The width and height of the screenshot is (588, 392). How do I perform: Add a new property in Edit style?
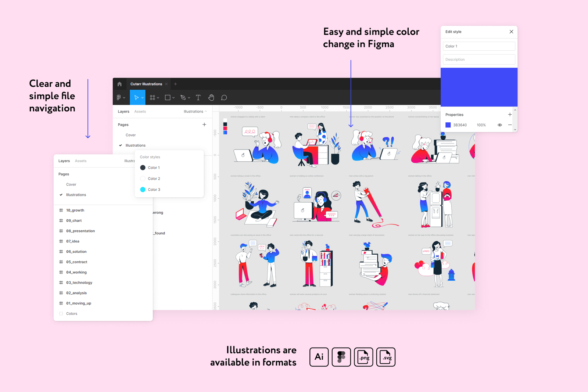(510, 115)
